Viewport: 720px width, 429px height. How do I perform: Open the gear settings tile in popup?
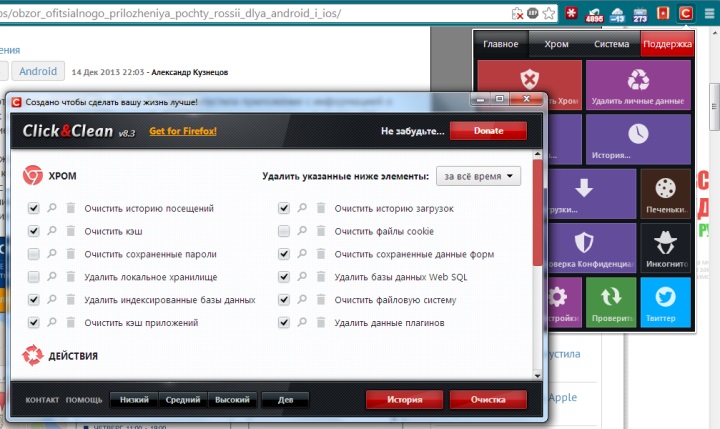565,302
